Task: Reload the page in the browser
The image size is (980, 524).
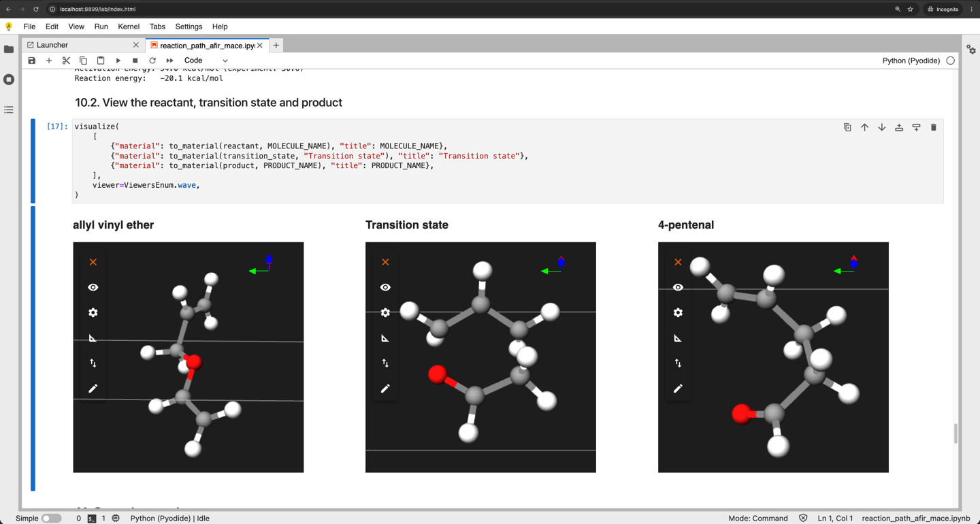Action: [x=36, y=10]
